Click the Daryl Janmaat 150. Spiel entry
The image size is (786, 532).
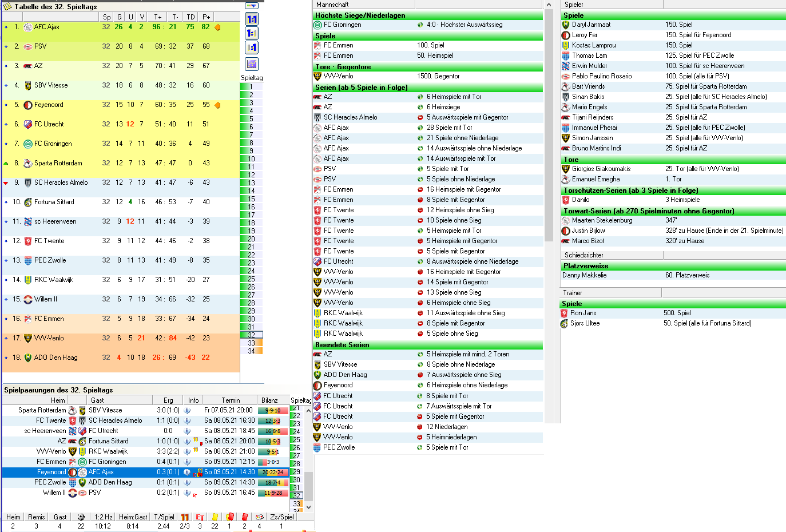(x=673, y=25)
